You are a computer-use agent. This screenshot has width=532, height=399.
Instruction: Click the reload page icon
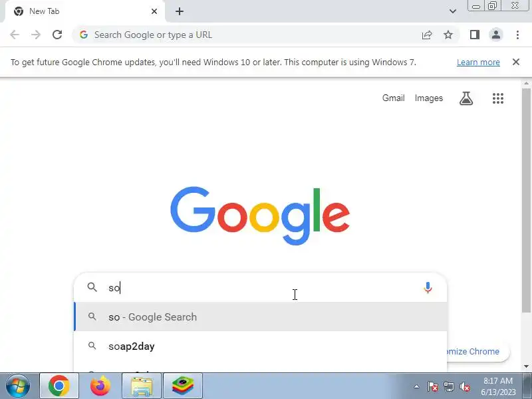(57, 35)
